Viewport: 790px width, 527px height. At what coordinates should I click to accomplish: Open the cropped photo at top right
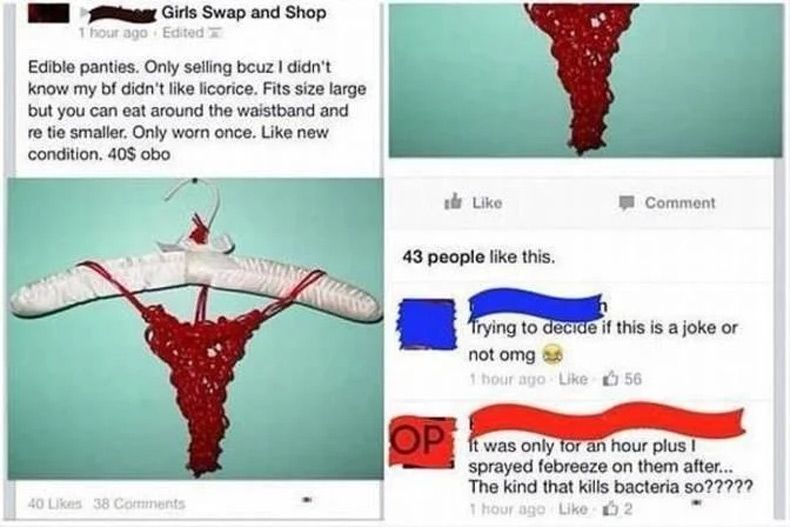pyautogui.click(x=586, y=81)
